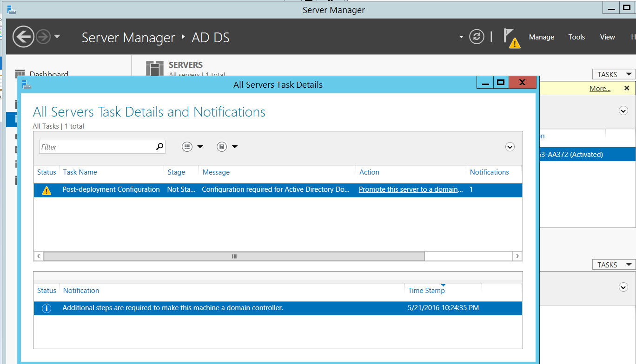This screenshot has width=636, height=364.
Task: Click the Notification column header in lower pane
Action: [x=81, y=290]
